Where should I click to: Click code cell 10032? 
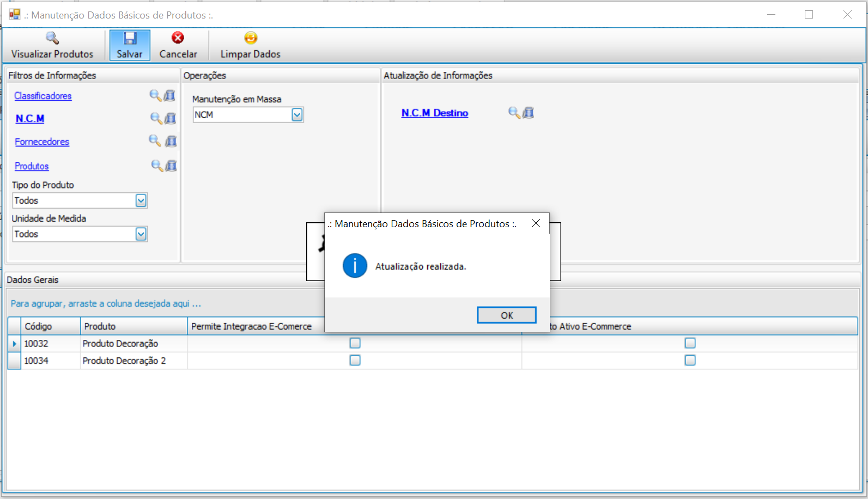(x=51, y=344)
